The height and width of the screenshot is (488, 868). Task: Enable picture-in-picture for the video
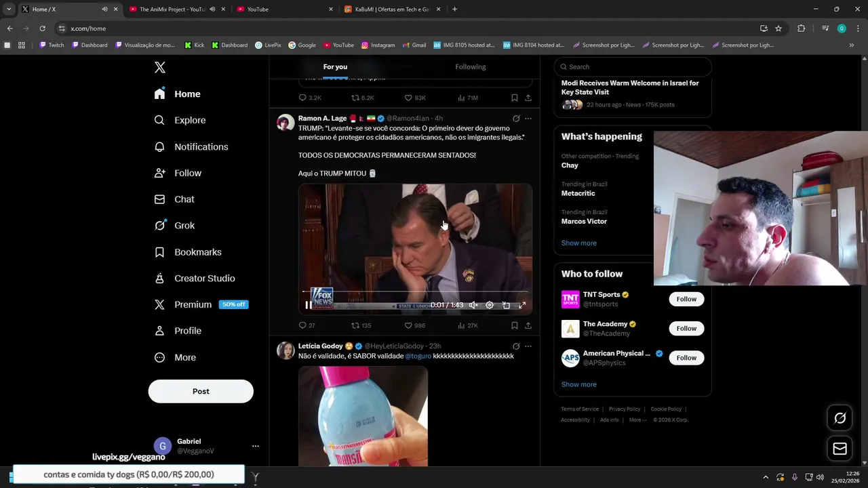click(506, 305)
